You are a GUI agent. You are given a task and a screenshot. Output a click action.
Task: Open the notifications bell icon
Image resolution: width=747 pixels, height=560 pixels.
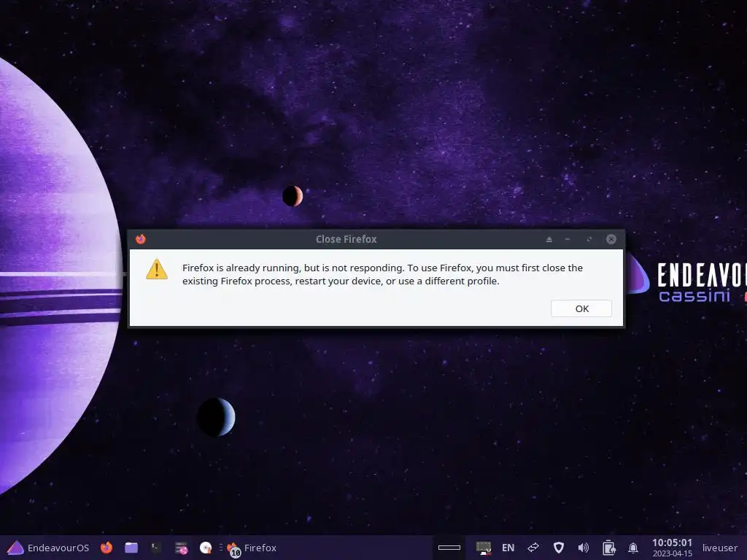(633, 548)
